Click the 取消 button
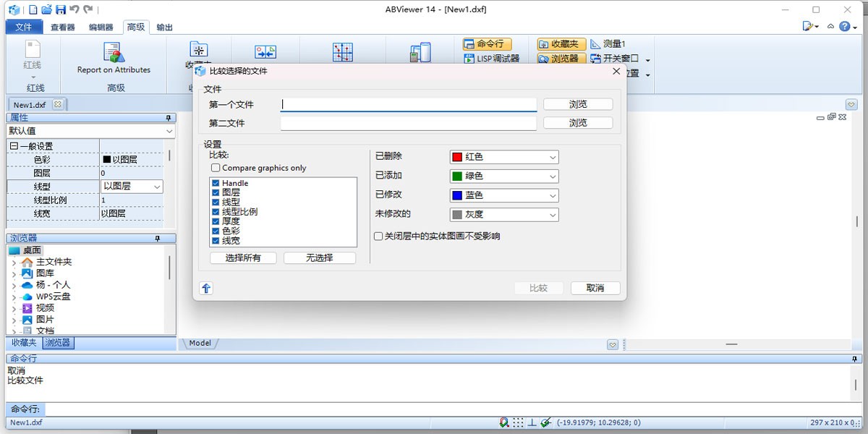The image size is (868, 434). point(595,288)
